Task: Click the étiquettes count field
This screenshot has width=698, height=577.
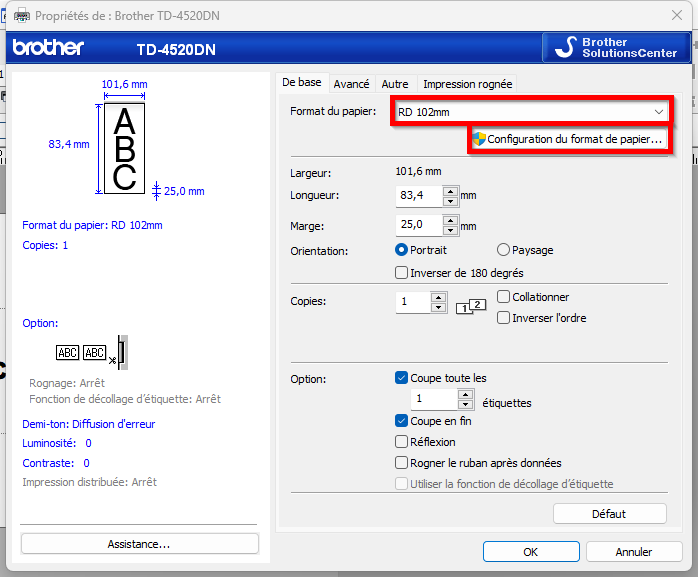Action: (434, 399)
